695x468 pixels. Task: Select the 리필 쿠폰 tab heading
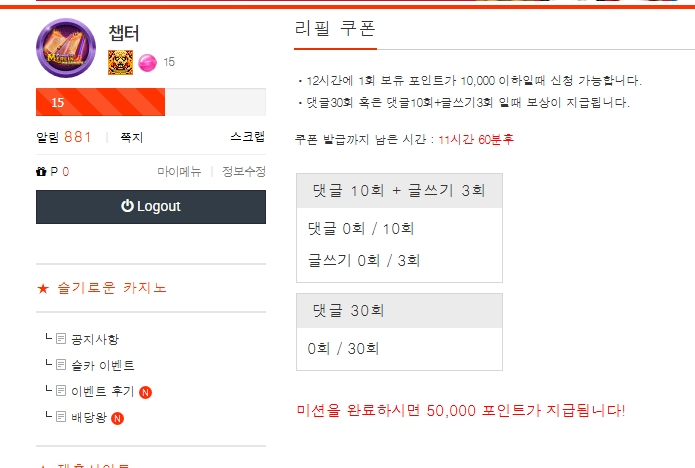pyautogui.click(x=336, y=28)
